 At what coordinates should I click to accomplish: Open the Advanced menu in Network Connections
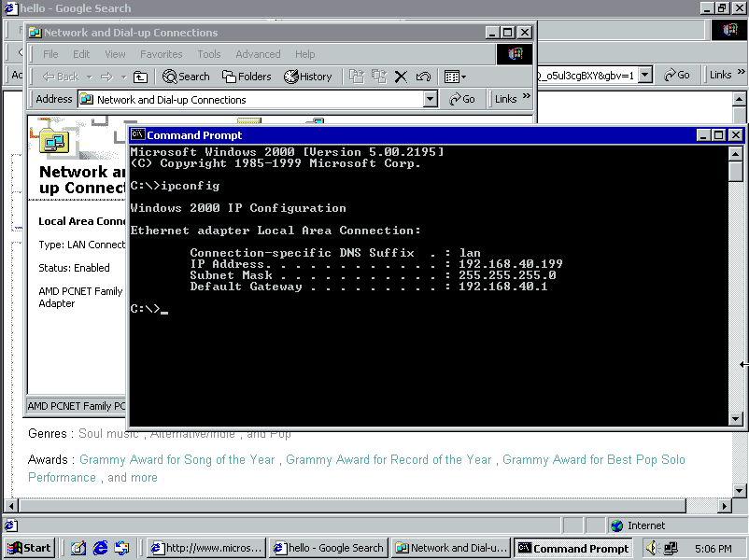click(258, 54)
